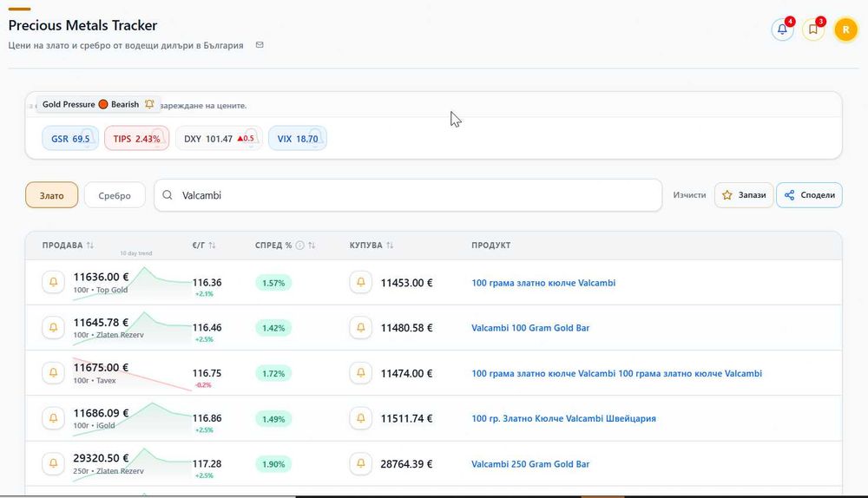The width and height of the screenshot is (868, 498).
Task: Switch to the Сребро tab
Action: pyautogui.click(x=115, y=195)
